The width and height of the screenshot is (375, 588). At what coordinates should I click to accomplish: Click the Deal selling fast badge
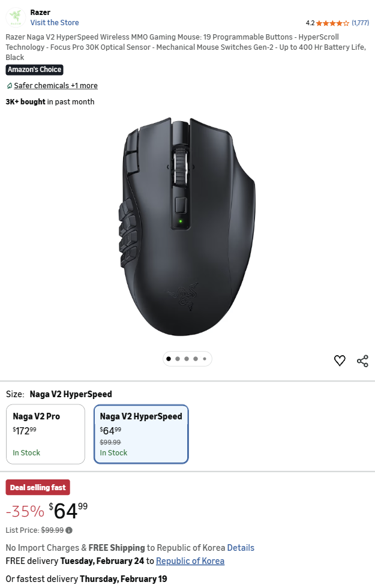tap(38, 487)
